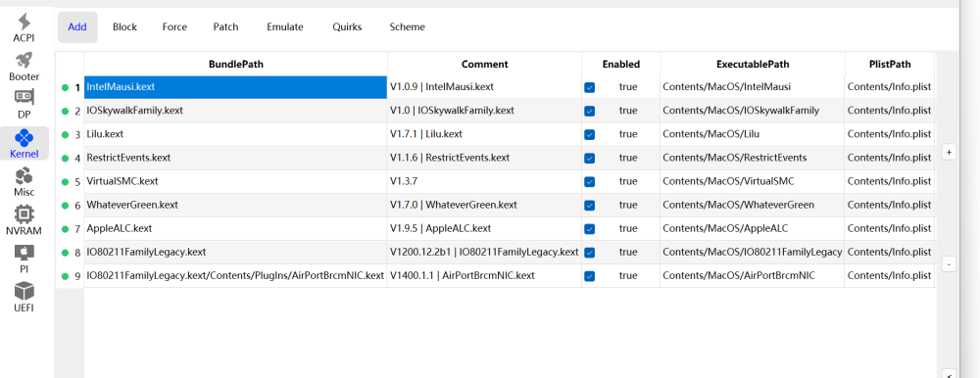Remove selected row with minus button

(x=949, y=264)
